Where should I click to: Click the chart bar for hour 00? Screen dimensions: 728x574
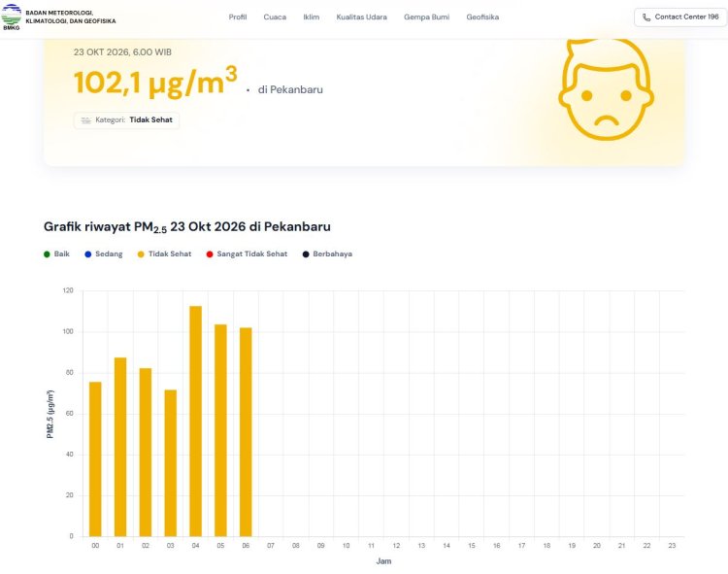(95, 458)
